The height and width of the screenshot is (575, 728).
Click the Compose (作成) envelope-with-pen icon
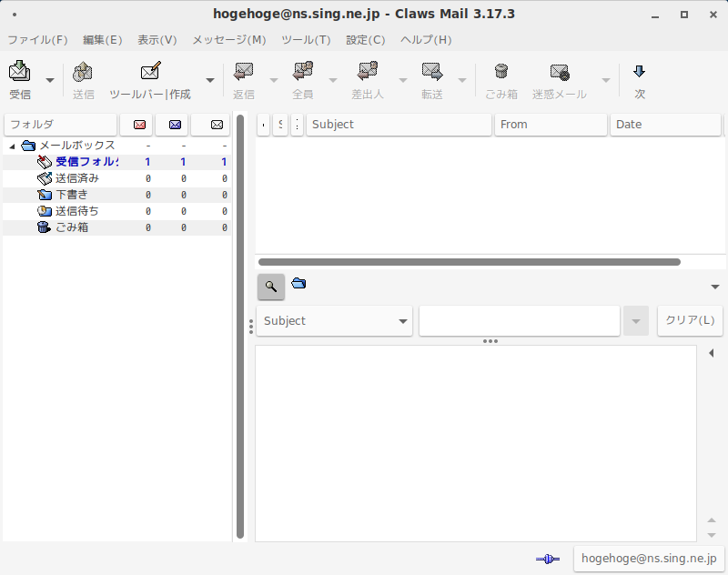pyautogui.click(x=150, y=72)
